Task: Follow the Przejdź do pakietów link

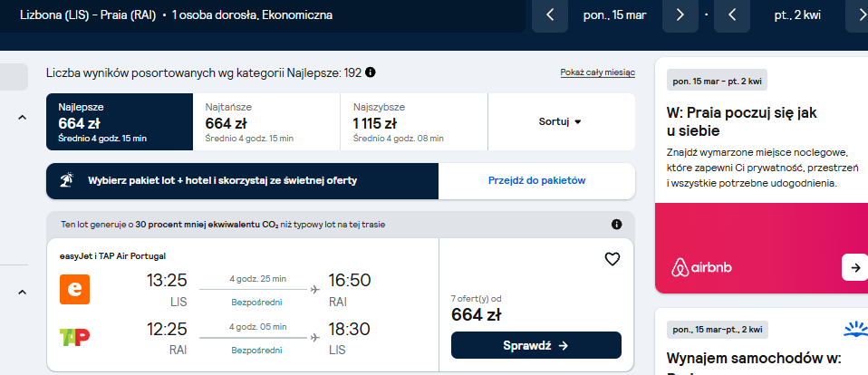Action: pos(536,180)
